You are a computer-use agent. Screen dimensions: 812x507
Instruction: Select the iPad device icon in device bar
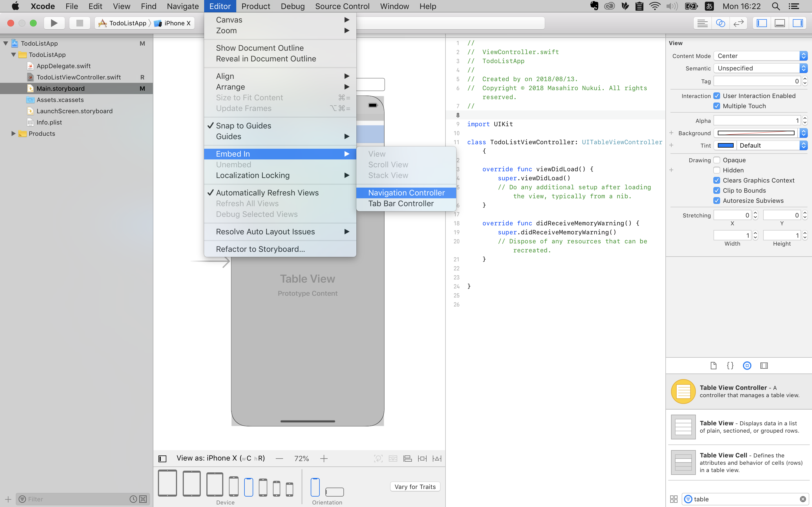coord(167,483)
